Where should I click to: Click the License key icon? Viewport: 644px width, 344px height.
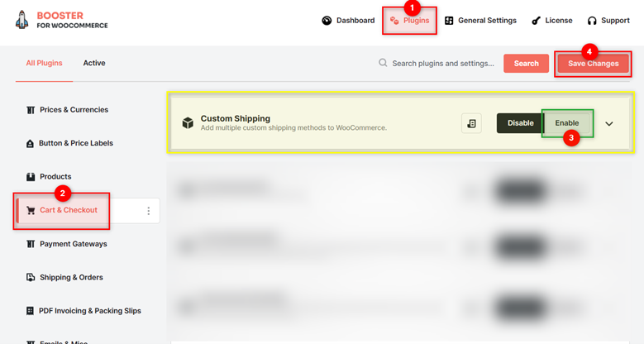536,21
